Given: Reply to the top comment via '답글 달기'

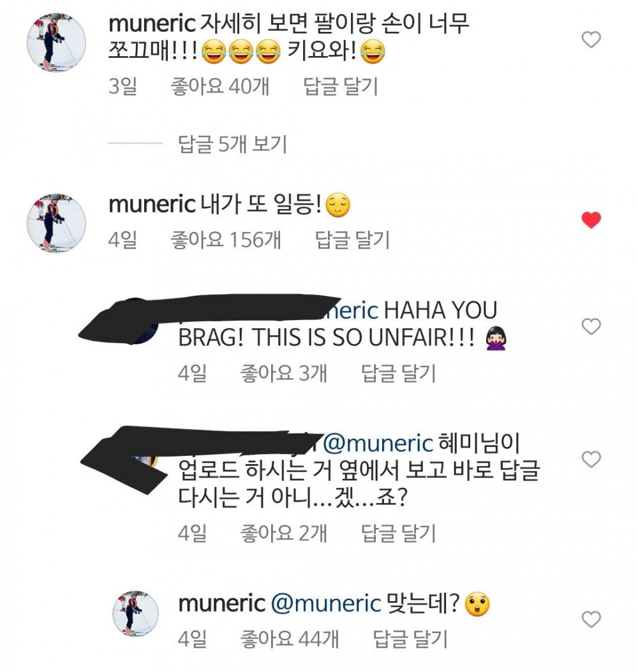Looking at the screenshot, I should pos(341,86).
